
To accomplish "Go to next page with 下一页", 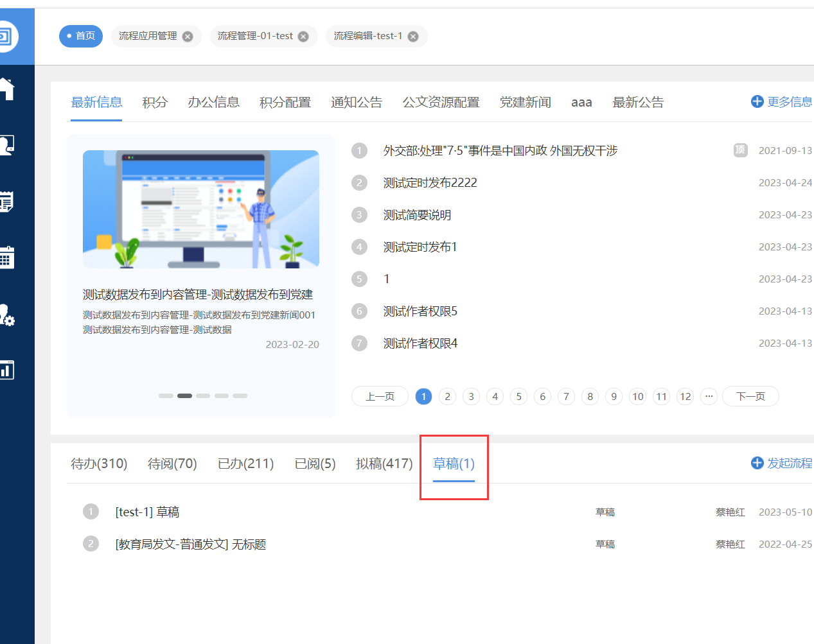I will (x=750, y=396).
